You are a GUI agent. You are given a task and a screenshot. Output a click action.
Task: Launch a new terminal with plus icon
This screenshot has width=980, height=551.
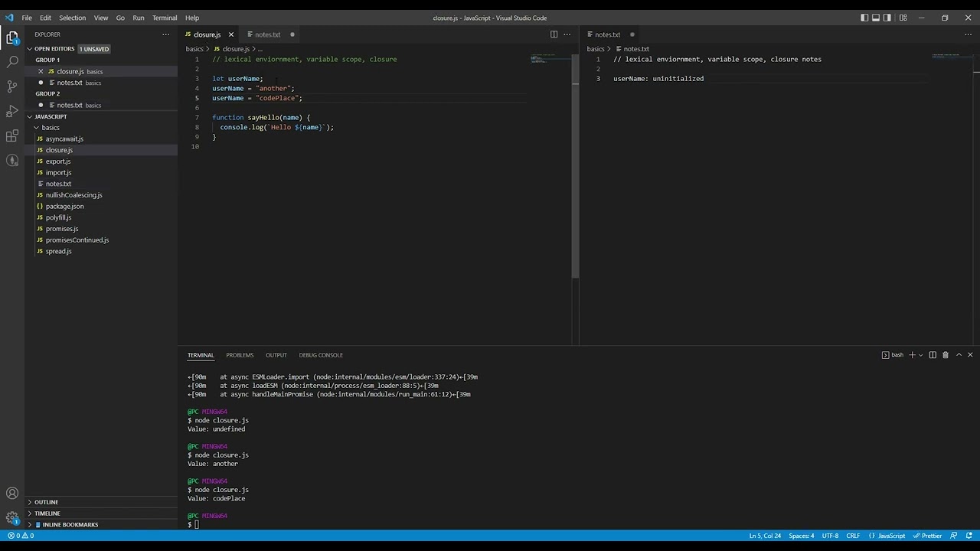912,355
